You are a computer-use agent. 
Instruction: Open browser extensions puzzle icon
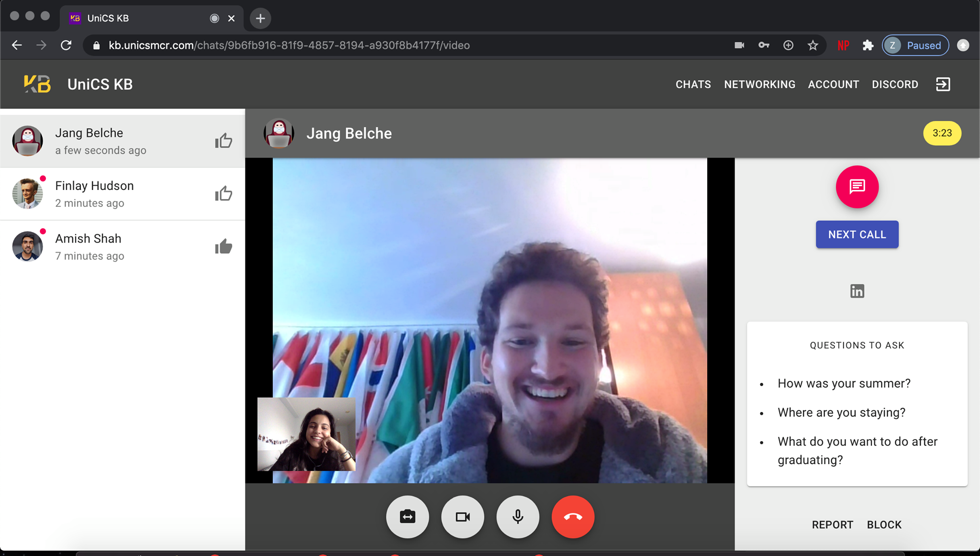point(868,45)
